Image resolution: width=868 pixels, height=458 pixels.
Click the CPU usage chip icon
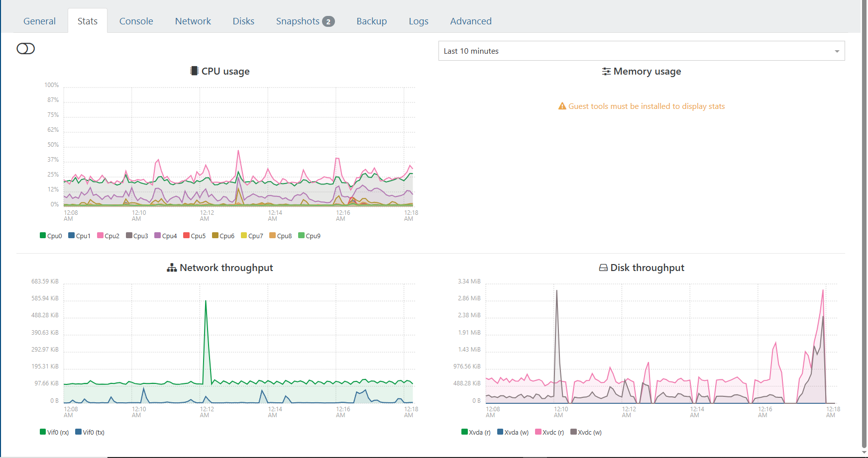point(194,71)
